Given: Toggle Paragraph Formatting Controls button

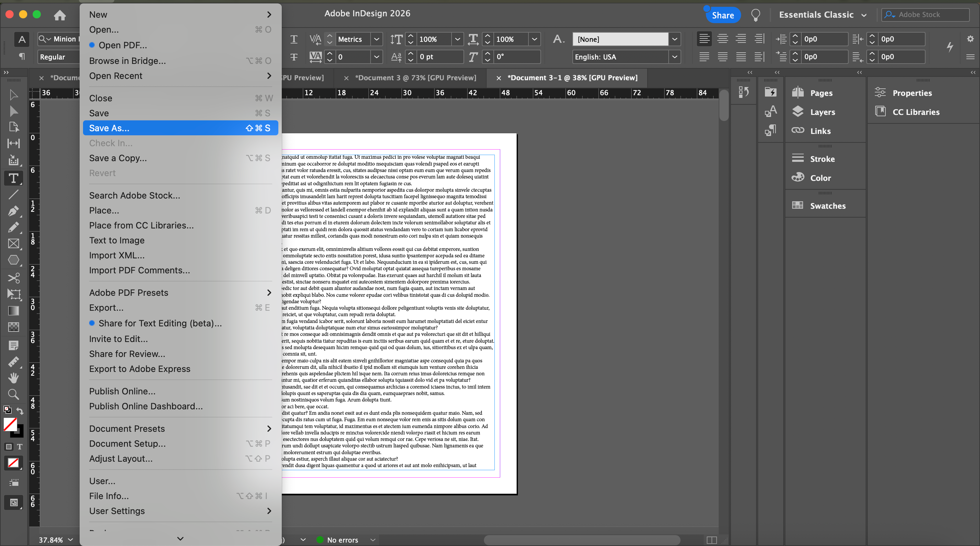Looking at the screenshot, I should [x=22, y=57].
